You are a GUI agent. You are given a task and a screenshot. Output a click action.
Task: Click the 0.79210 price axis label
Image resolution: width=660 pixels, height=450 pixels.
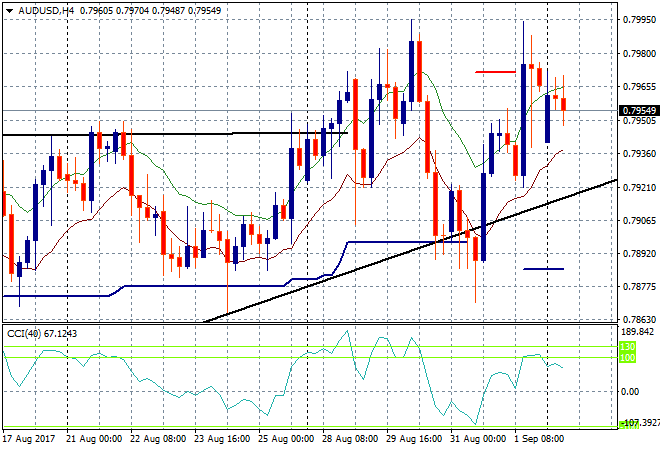click(639, 187)
